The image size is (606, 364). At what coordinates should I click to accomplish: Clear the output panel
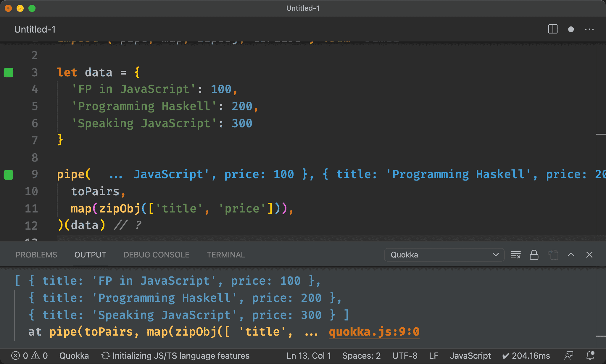tap(515, 255)
